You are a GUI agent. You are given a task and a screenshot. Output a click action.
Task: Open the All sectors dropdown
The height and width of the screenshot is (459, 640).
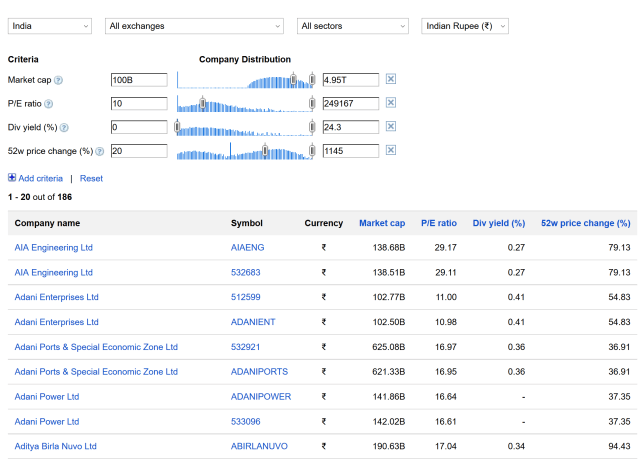click(353, 26)
